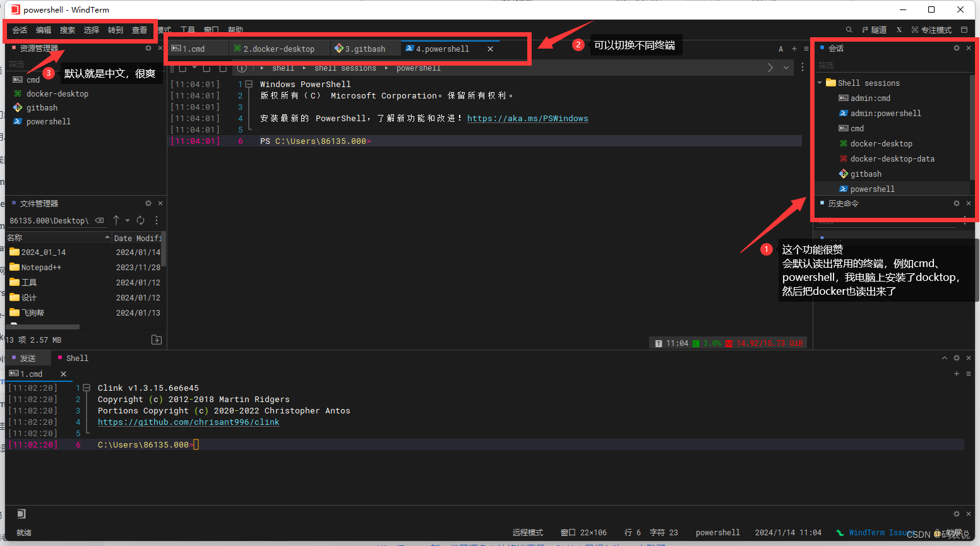Collapse the fold marker on Clink line 1

point(87,388)
